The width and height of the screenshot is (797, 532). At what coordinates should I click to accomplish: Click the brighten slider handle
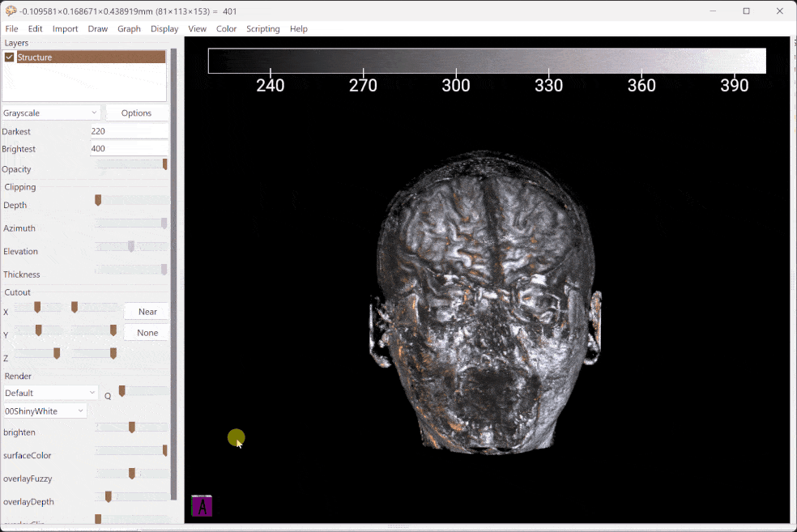[x=132, y=428]
